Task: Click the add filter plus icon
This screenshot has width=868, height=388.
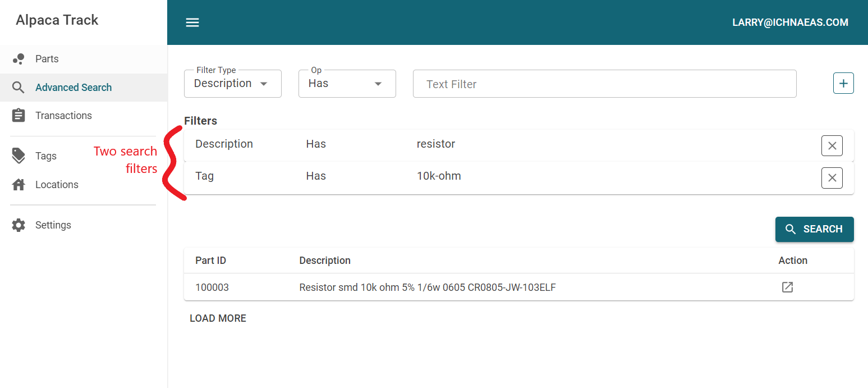Action: click(843, 84)
